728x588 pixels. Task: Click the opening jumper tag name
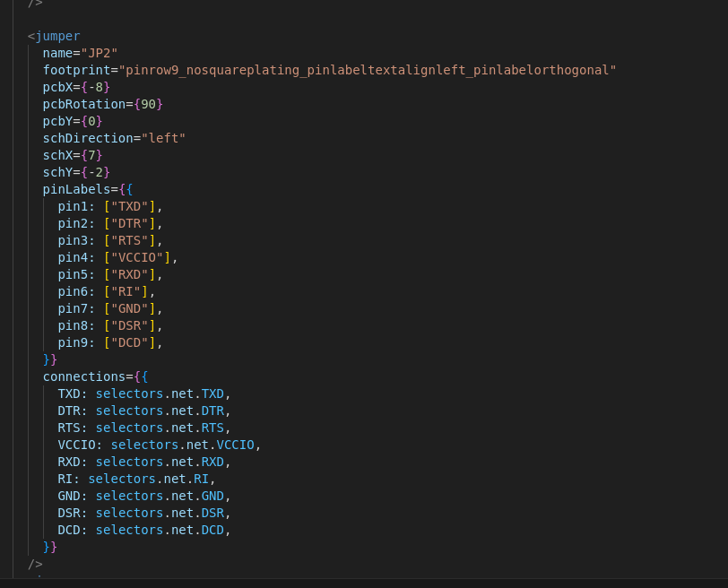tap(57, 36)
